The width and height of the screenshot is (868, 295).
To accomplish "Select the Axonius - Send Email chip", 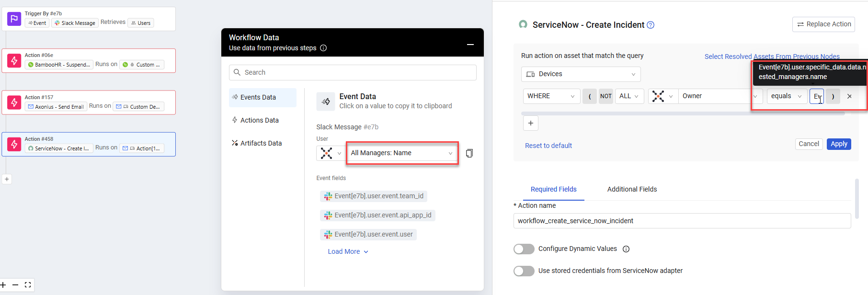I will 56,107.
